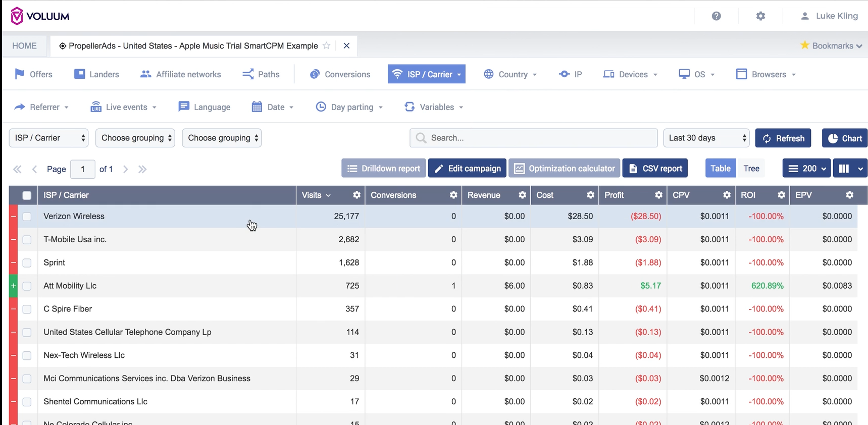The width and height of the screenshot is (868, 425).
Task: Check the Shentel Communications Llc row checkbox
Action: point(27,402)
